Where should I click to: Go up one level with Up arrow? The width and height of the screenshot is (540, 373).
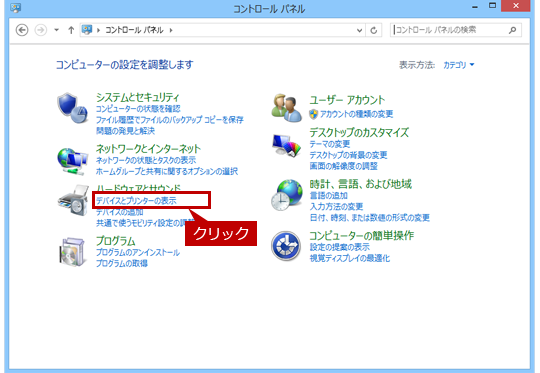(x=71, y=30)
